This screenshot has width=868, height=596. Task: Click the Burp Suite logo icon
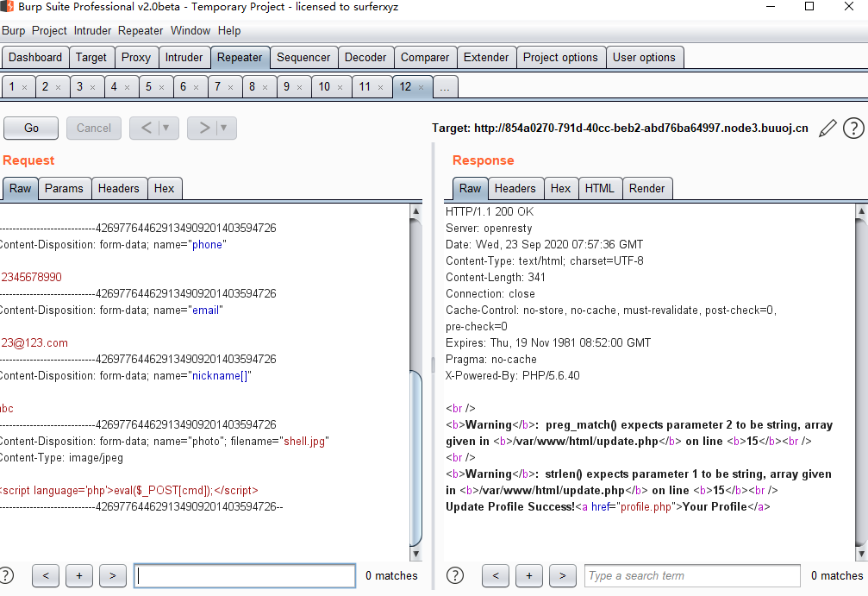[x=7, y=7]
